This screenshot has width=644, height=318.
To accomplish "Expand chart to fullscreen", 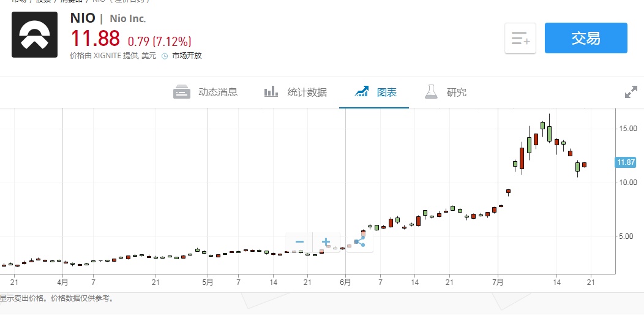I will coord(631,93).
